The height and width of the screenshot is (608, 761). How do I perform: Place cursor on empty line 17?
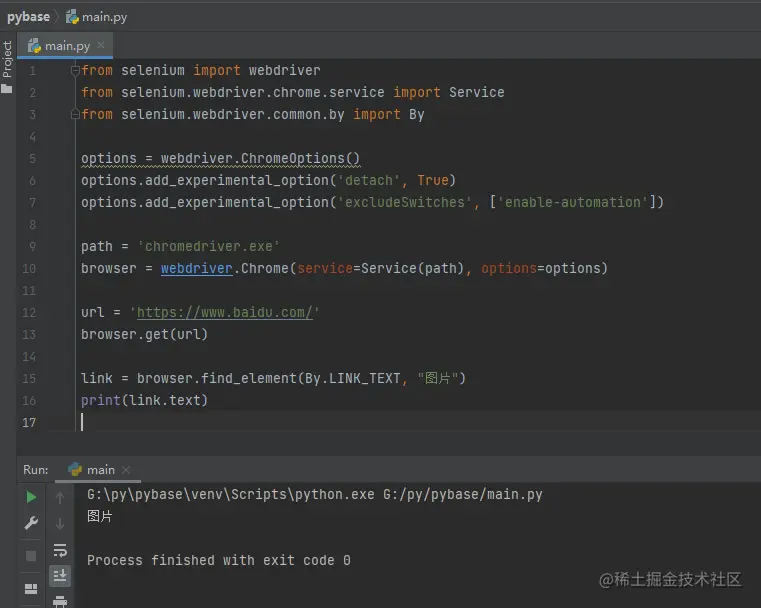pos(417,422)
